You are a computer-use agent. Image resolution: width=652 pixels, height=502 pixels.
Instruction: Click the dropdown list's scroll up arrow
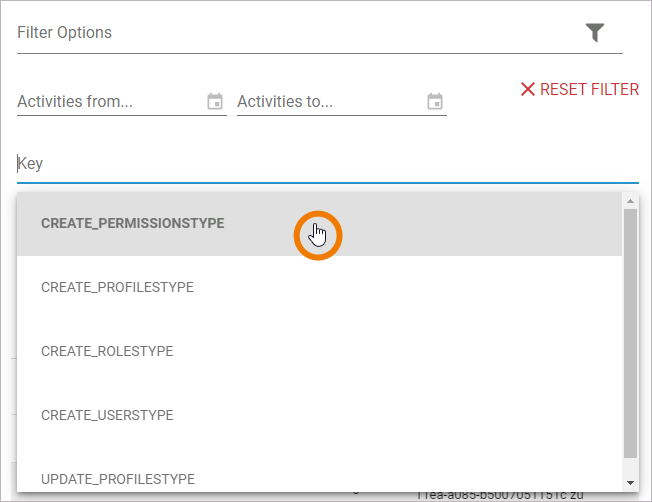tap(630, 201)
